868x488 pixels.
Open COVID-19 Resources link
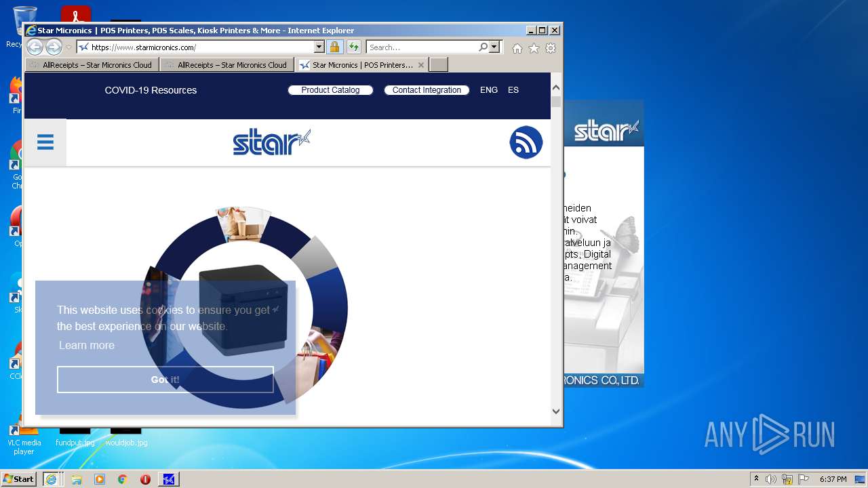point(151,90)
